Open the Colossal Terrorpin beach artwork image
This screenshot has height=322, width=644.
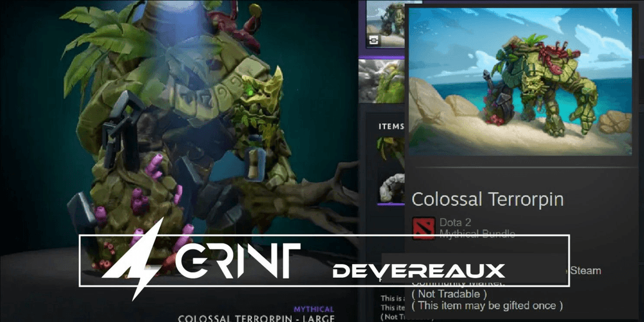(521, 81)
